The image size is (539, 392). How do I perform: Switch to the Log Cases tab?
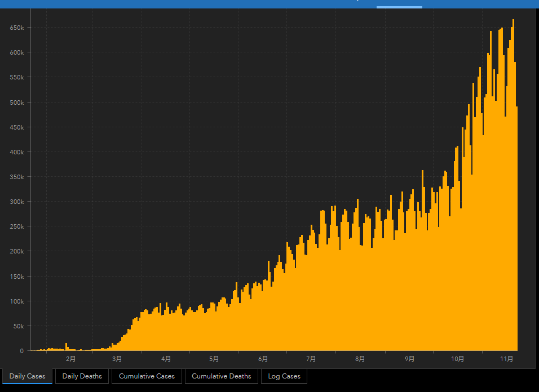(284, 376)
